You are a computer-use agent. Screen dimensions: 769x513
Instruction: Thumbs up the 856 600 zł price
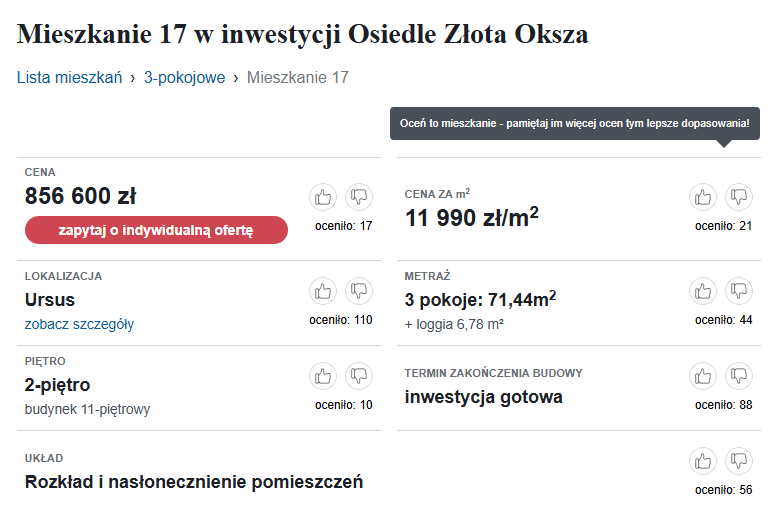point(323,197)
